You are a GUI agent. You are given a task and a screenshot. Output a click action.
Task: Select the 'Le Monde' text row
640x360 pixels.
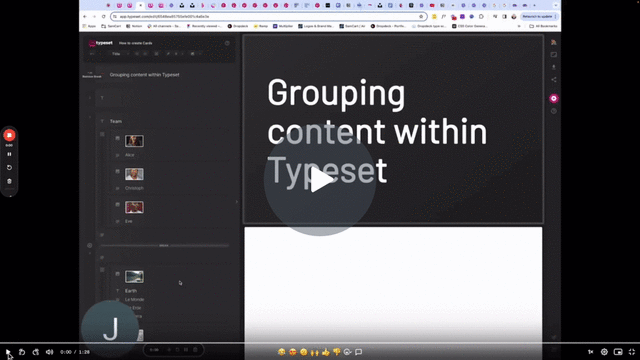point(134,300)
